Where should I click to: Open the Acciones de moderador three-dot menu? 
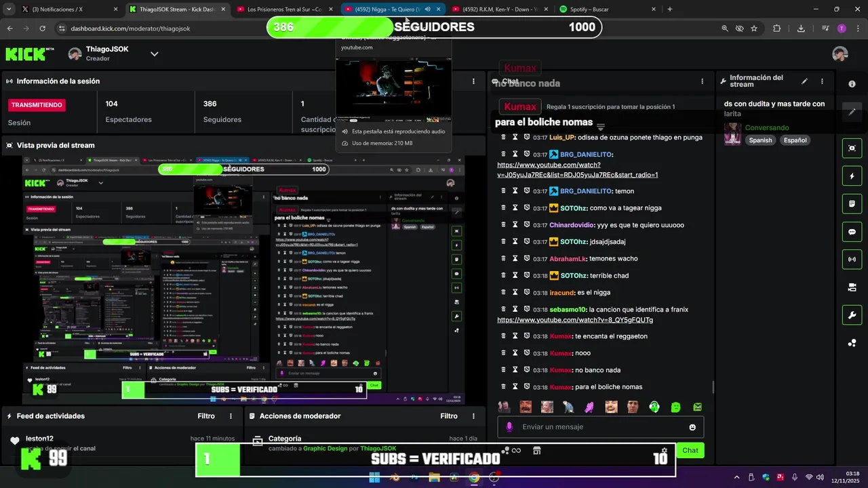(473, 416)
